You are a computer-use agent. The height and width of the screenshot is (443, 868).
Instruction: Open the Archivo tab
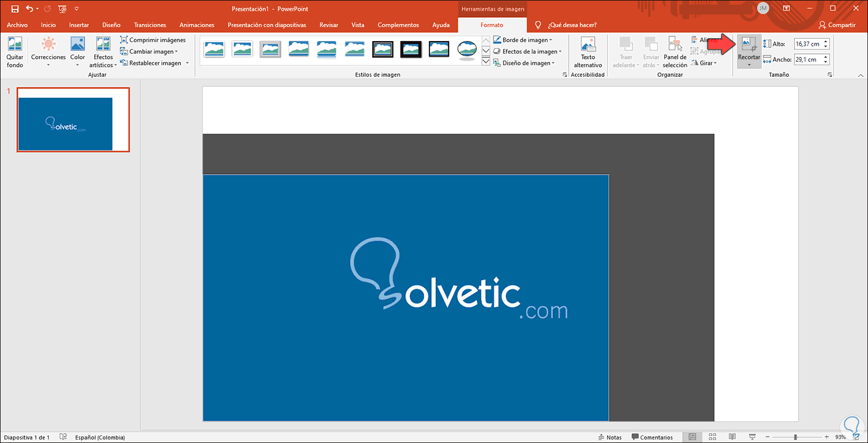click(x=17, y=25)
